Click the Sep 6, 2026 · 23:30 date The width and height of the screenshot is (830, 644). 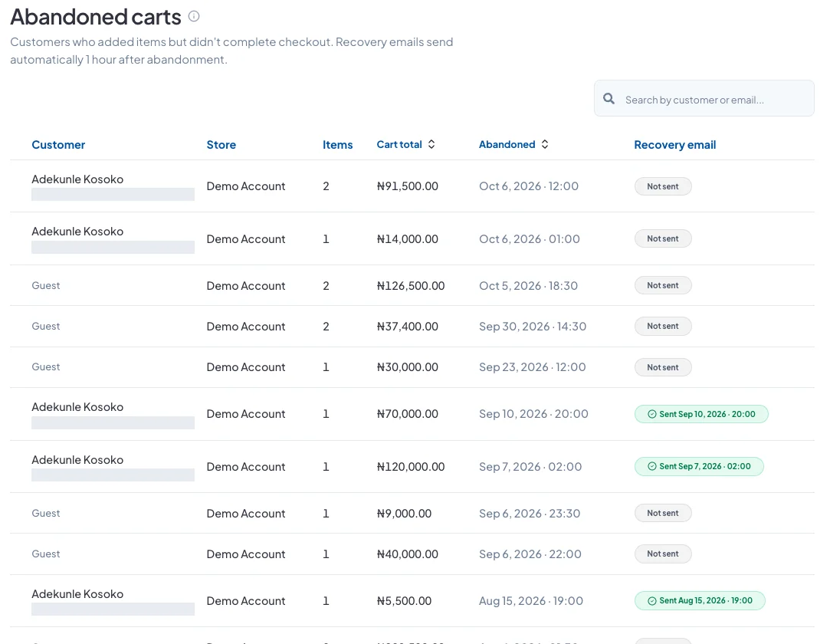tap(530, 514)
